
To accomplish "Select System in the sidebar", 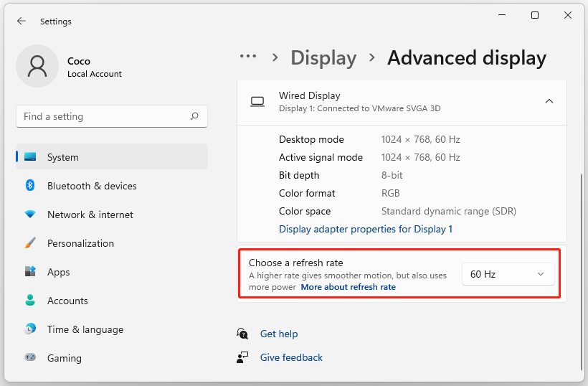I will 63,157.
